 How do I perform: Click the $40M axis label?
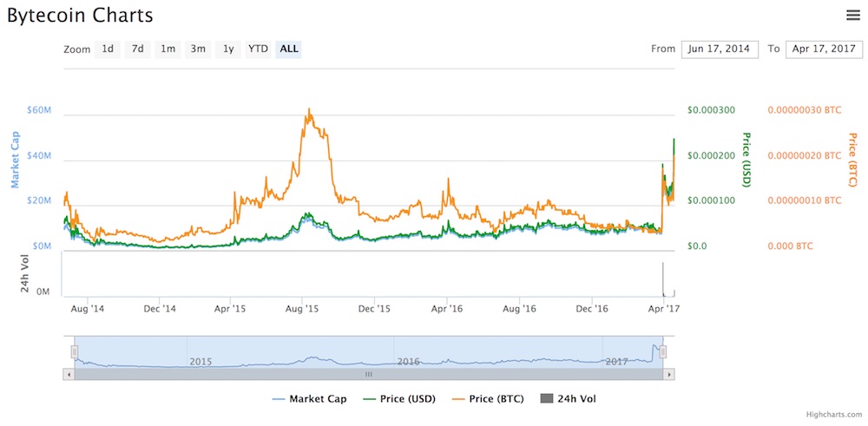coord(39,155)
